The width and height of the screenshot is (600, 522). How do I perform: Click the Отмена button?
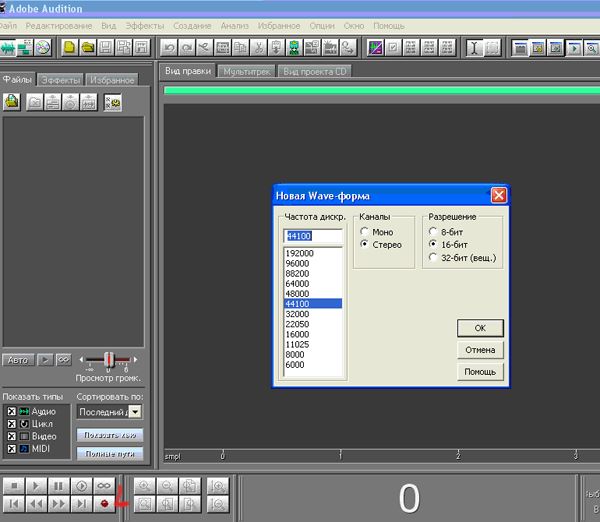click(480, 350)
